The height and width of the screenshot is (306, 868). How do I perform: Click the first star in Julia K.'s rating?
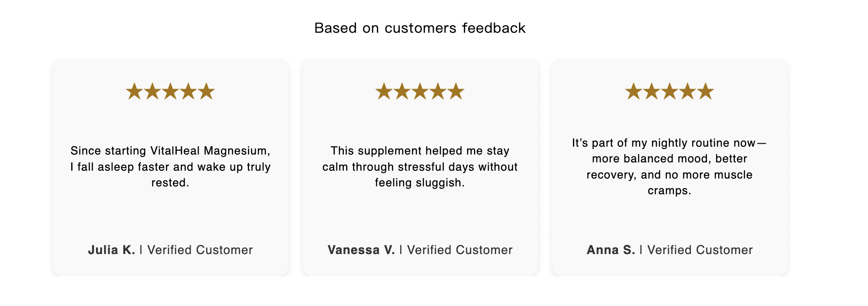[x=134, y=92]
